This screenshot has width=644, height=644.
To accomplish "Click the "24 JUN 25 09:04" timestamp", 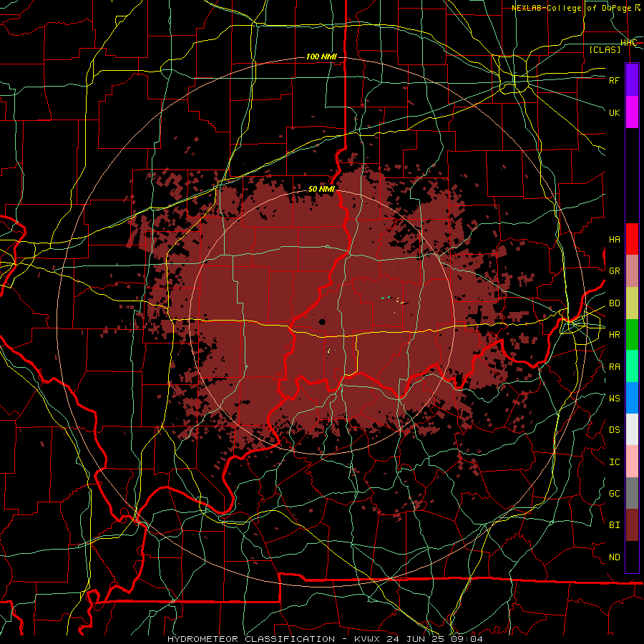I will pos(435,639).
